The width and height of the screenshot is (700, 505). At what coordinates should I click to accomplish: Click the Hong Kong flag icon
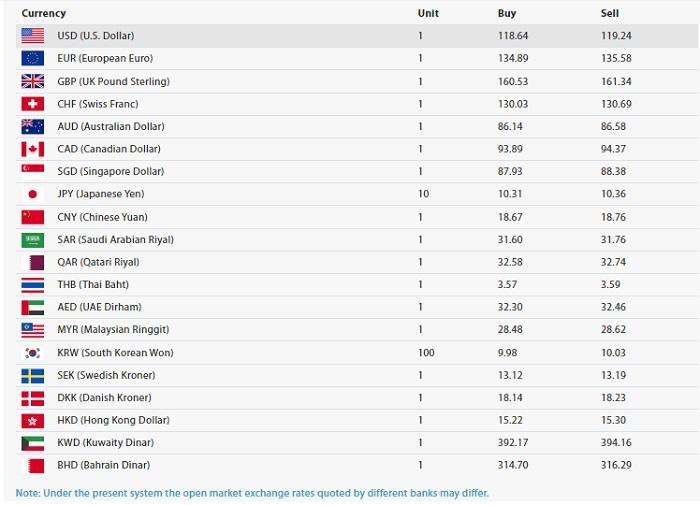[x=32, y=420]
